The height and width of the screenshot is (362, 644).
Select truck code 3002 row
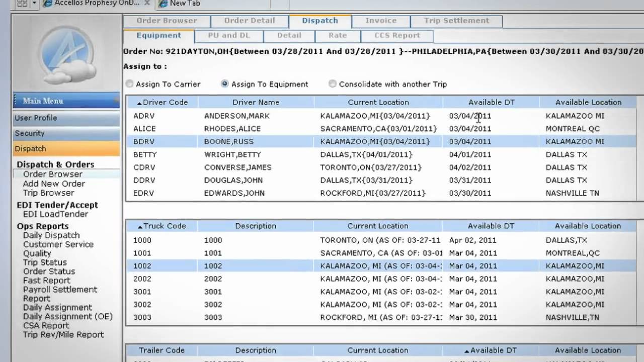coord(381,305)
